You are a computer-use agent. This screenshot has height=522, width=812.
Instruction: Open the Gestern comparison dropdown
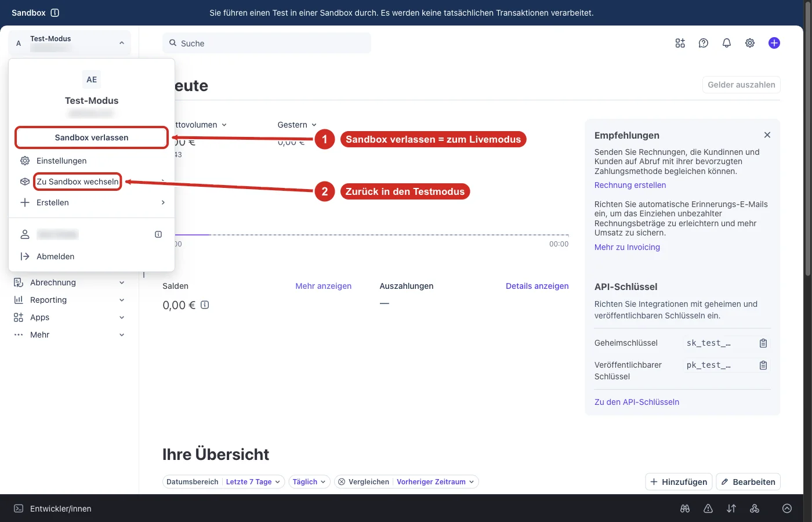click(x=297, y=125)
